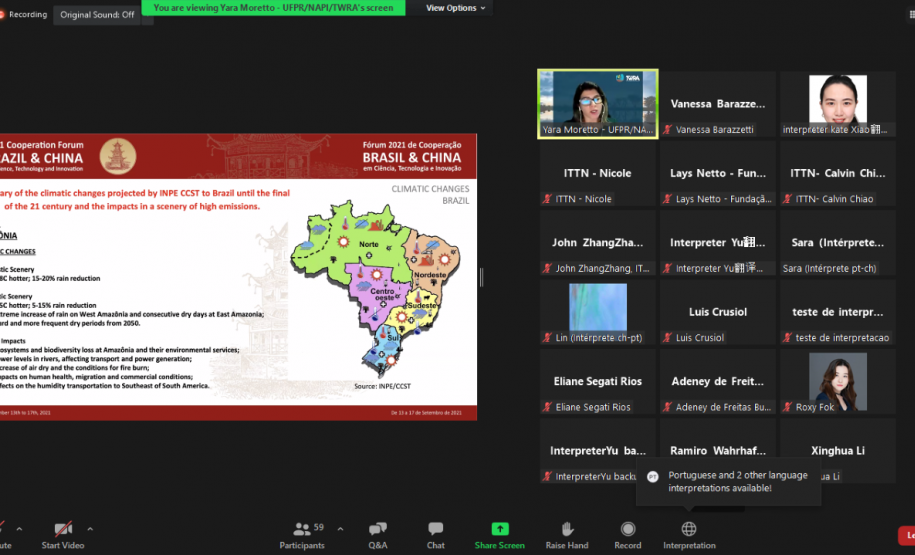Viewport: 915px width, 555px height.
Task: Open the Chat panel
Action: pos(436,534)
